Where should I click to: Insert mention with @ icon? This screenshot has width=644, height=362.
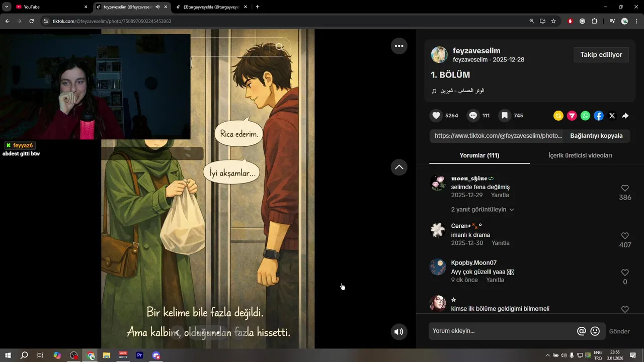tap(582, 331)
